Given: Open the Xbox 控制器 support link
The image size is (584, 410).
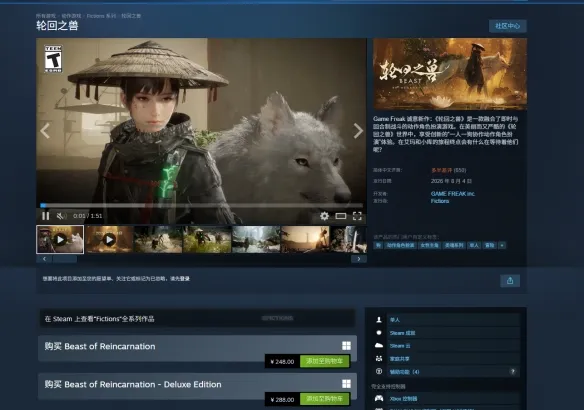Looking at the screenshot, I should [403, 398].
